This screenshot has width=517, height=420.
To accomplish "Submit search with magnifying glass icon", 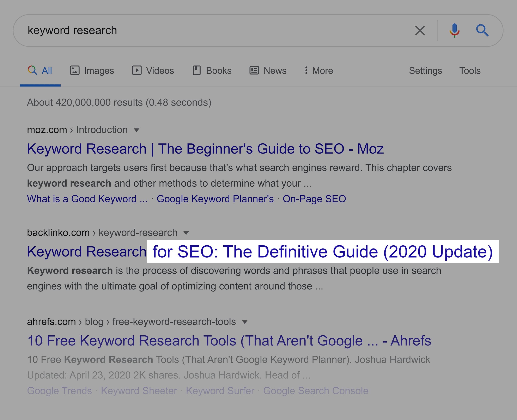I will (482, 30).
